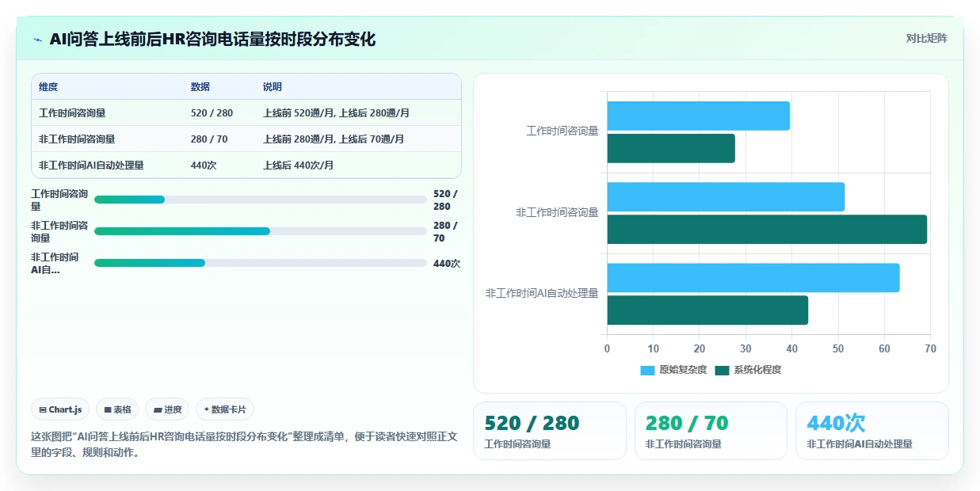Image resolution: width=980 pixels, height=491 pixels.
Task: Select the 表格 tag chip
Action: click(x=117, y=409)
